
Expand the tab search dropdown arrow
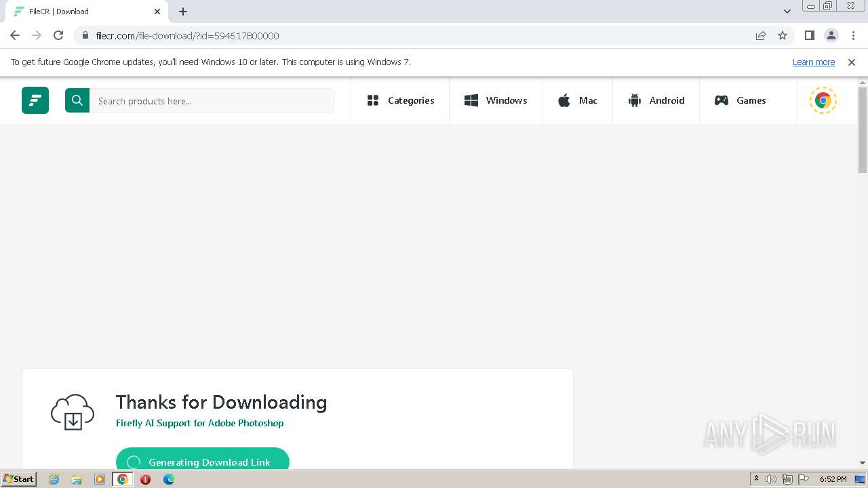[787, 12]
